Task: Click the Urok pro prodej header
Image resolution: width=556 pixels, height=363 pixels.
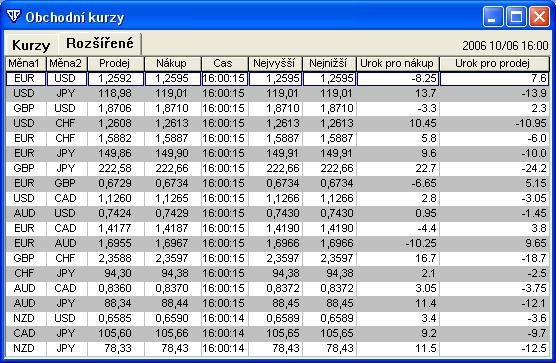Action: (x=494, y=64)
